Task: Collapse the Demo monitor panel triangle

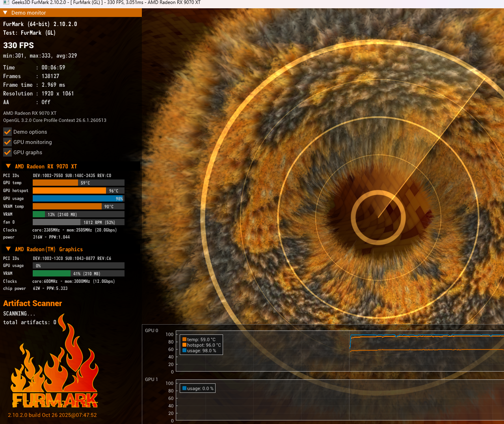Action: 5,13
